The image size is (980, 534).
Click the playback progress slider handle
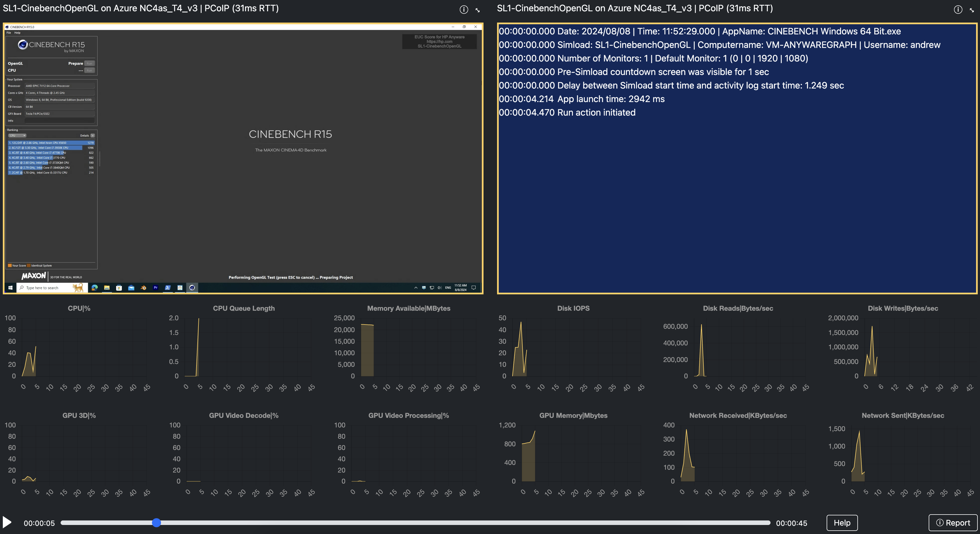[x=156, y=523]
